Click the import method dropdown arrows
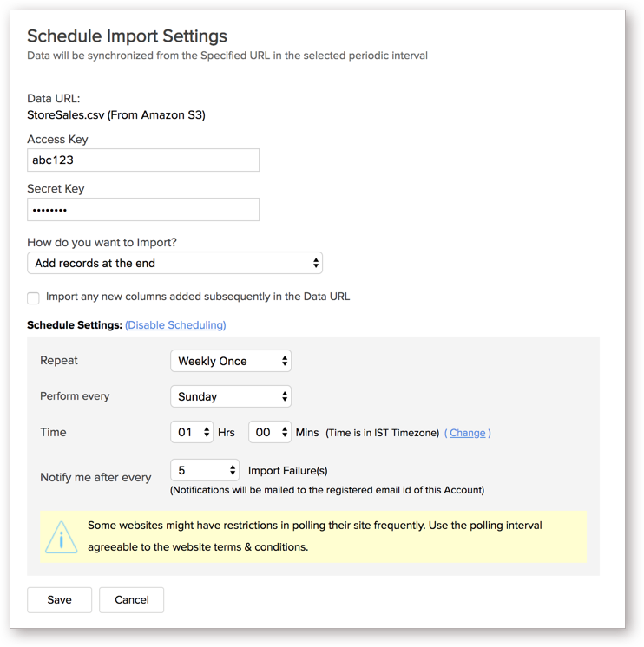644x647 pixels. click(x=316, y=263)
